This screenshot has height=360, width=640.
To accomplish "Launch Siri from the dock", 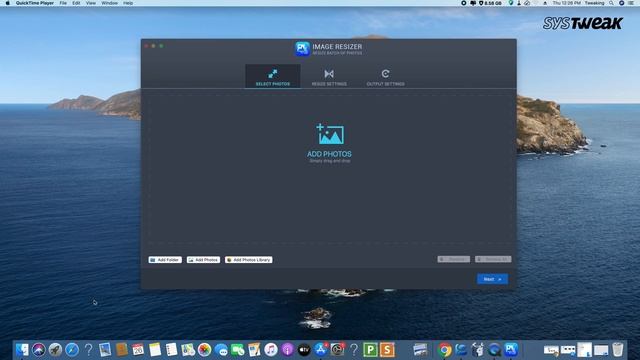I will pyautogui.click(x=39, y=350).
